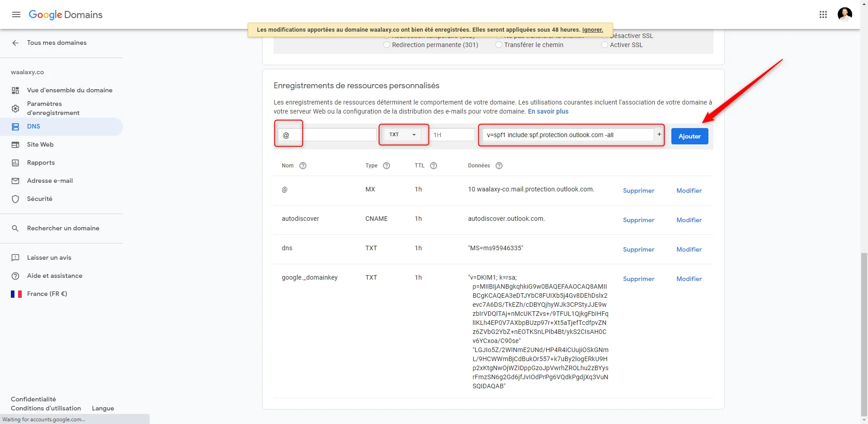The width and height of the screenshot is (868, 424).
Task: Open the TXT record type dropdown
Action: click(402, 134)
